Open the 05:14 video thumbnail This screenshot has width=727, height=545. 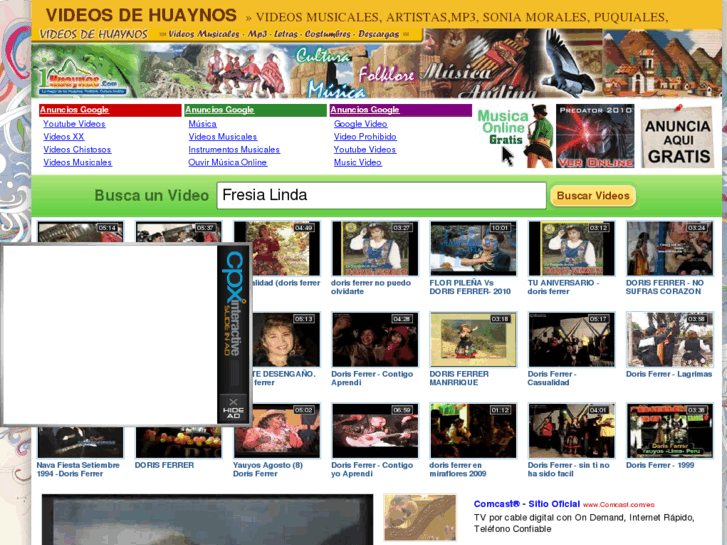pos(81,232)
